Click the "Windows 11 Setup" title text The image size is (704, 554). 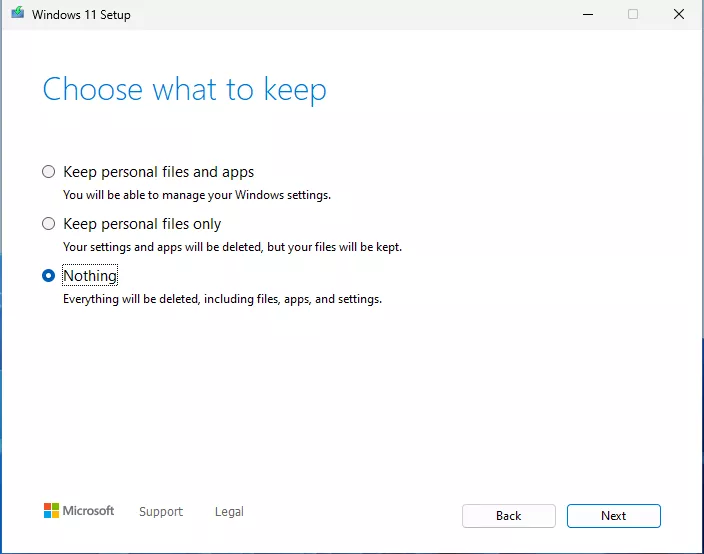click(81, 15)
